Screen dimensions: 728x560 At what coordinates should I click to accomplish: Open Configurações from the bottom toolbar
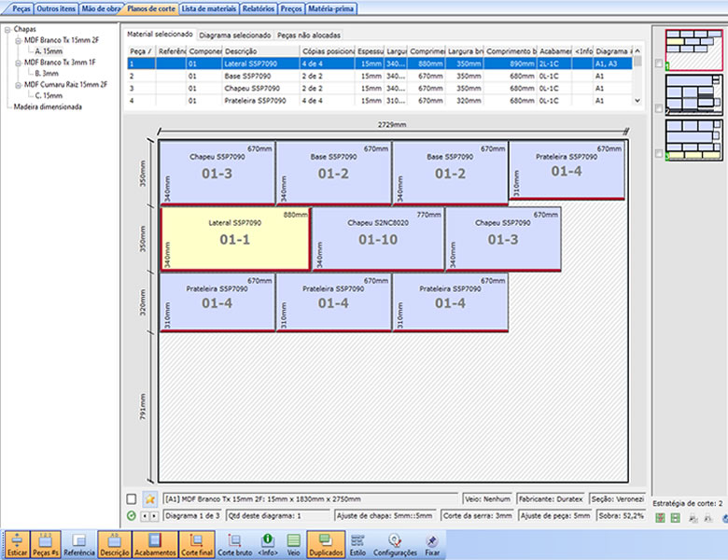(x=394, y=544)
